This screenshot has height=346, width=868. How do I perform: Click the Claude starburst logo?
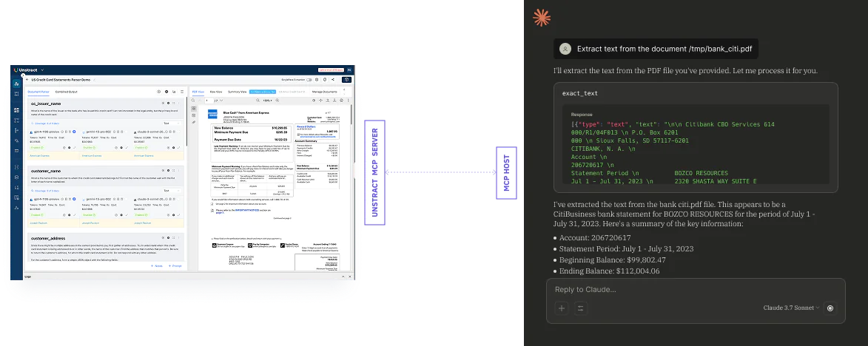pos(542,18)
